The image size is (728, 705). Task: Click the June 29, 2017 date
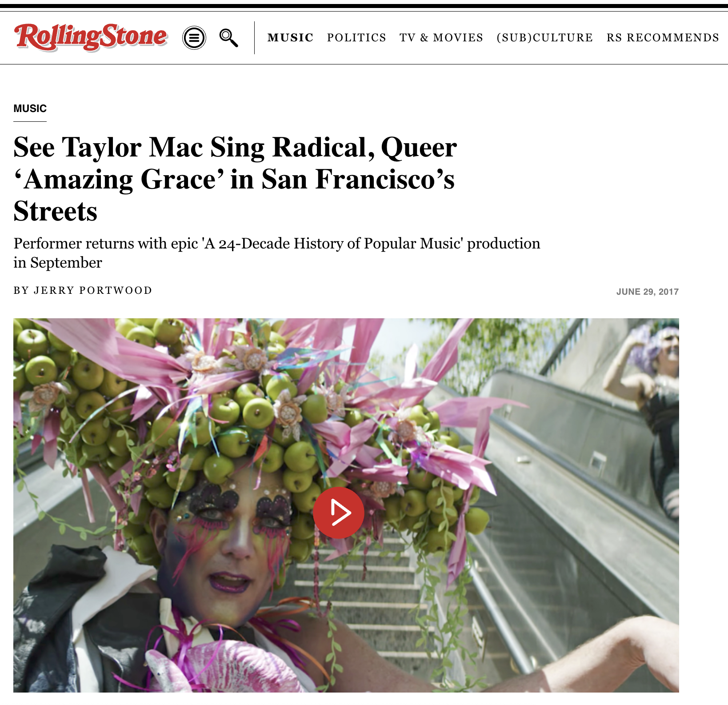(647, 292)
